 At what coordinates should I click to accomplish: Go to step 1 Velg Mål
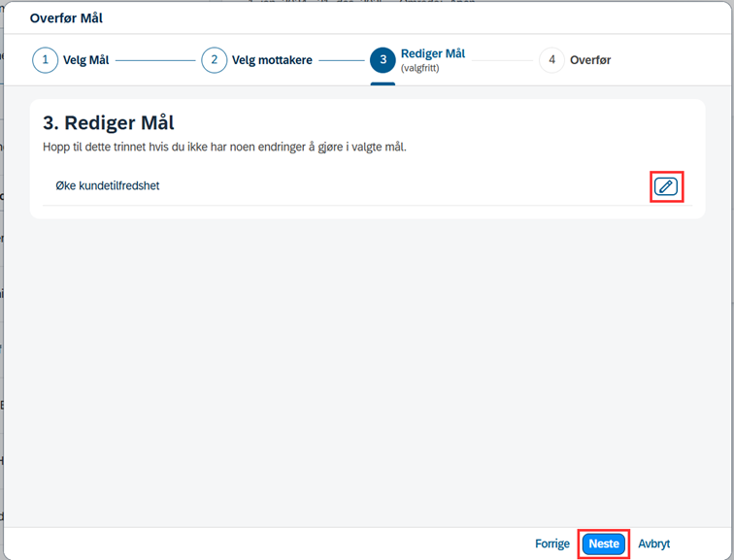coord(71,60)
